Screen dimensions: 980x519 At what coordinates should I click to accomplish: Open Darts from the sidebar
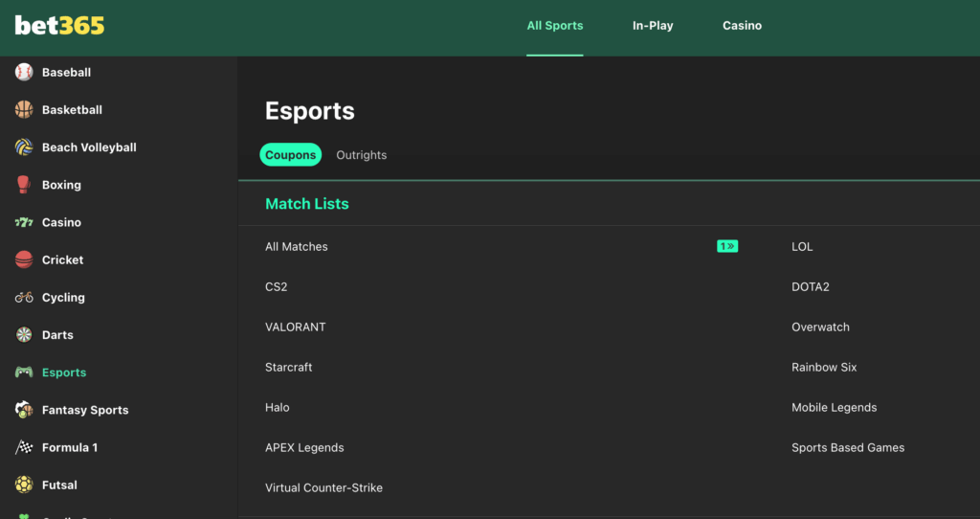57,334
